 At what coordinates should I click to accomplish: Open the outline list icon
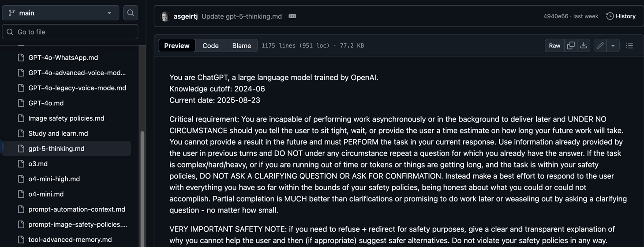[x=629, y=46]
